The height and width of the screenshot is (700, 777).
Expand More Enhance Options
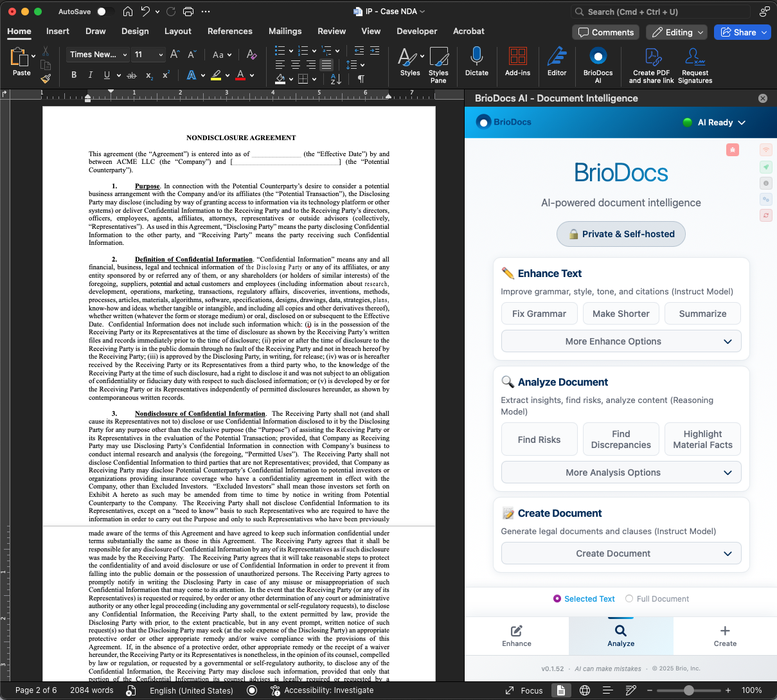point(621,341)
